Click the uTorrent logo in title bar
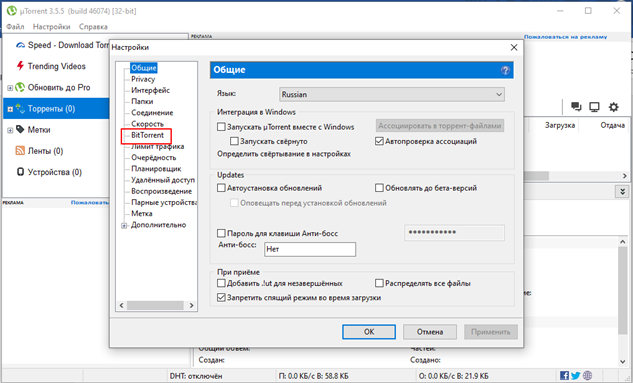Image resolution: width=633 pixels, height=383 pixels. pyautogui.click(x=12, y=11)
